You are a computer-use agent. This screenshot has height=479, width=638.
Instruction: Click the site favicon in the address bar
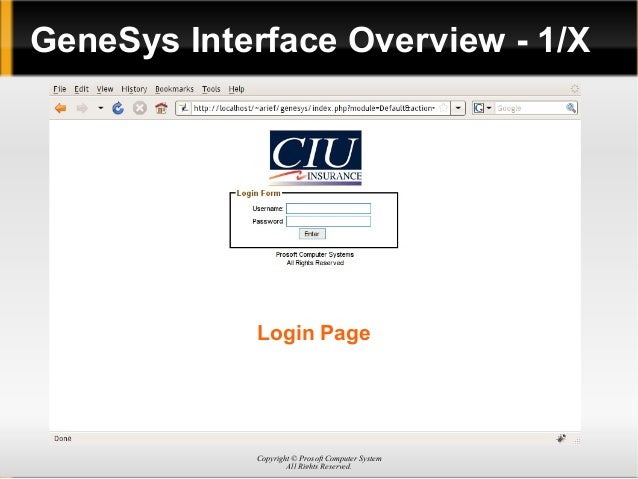pos(184,108)
